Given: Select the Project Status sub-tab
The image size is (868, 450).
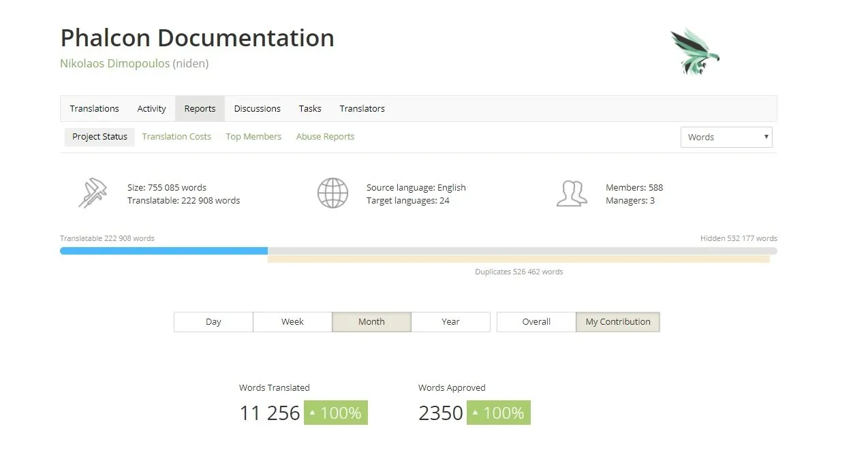Looking at the screenshot, I should 99,137.
